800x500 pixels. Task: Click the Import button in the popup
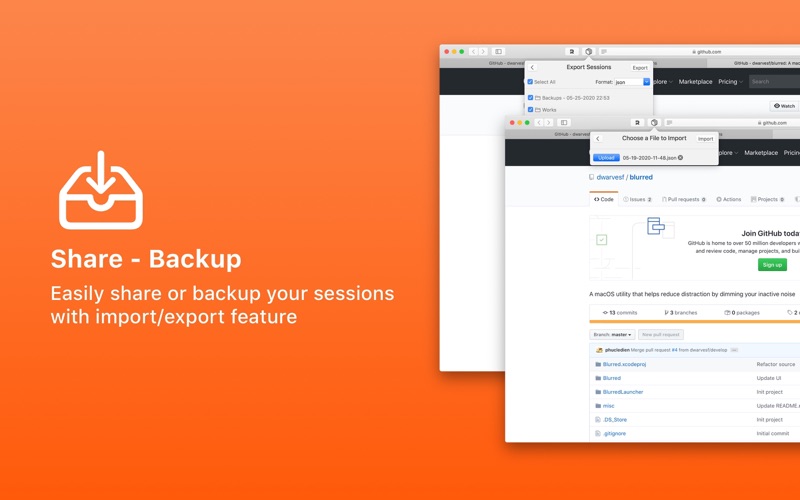click(x=706, y=139)
